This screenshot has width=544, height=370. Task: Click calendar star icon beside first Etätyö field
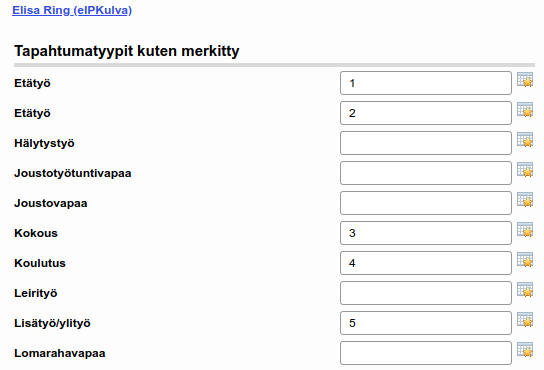[x=525, y=79]
